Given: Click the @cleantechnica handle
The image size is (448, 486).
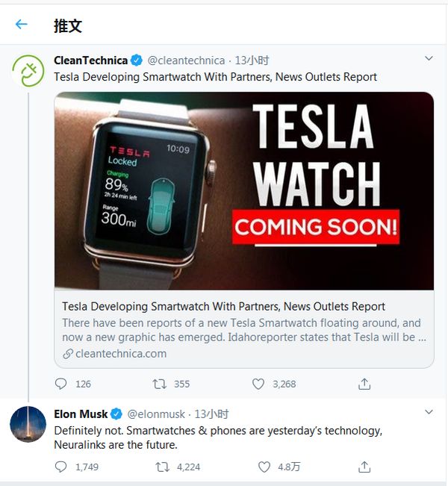Looking at the screenshot, I should [186, 60].
